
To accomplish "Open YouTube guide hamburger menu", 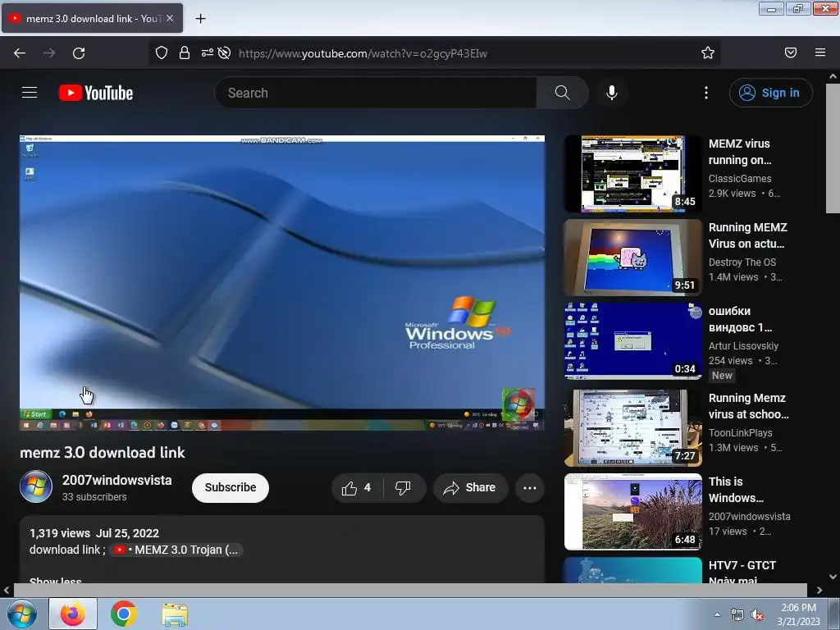I will 30,93.
